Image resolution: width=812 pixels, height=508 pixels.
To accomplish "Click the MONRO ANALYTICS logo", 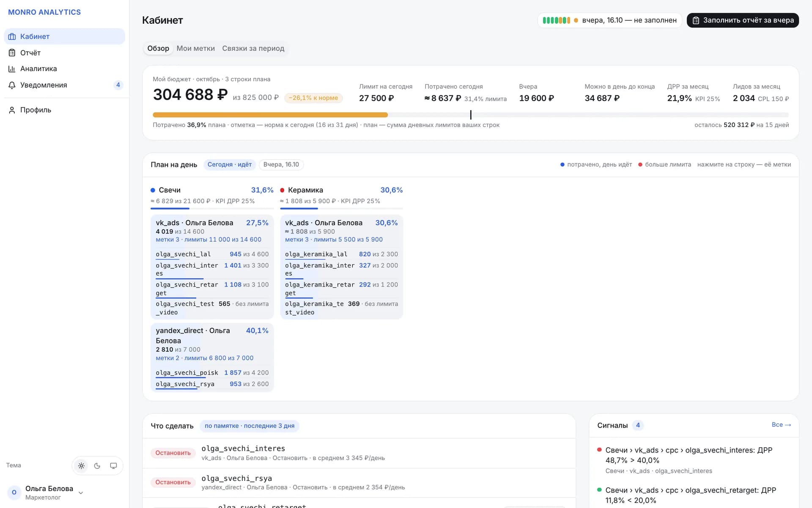I will click(44, 12).
